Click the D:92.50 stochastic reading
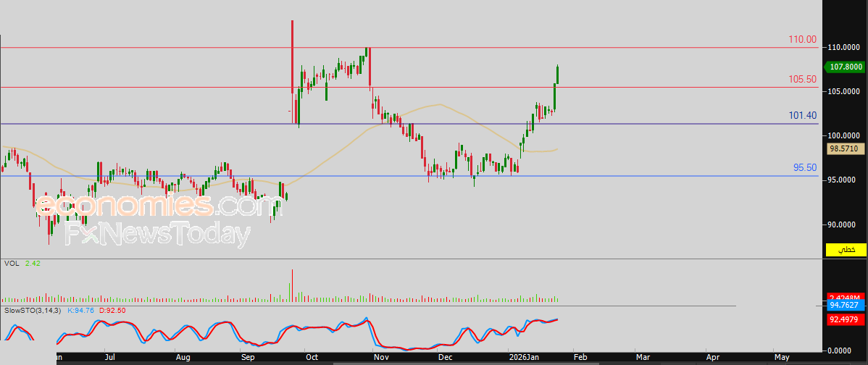 point(114,310)
